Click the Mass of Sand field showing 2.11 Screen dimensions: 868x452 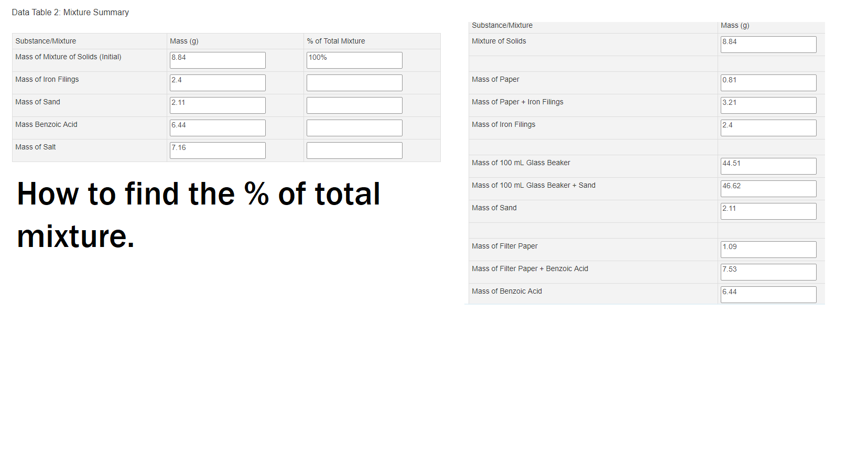click(x=217, y=105)
